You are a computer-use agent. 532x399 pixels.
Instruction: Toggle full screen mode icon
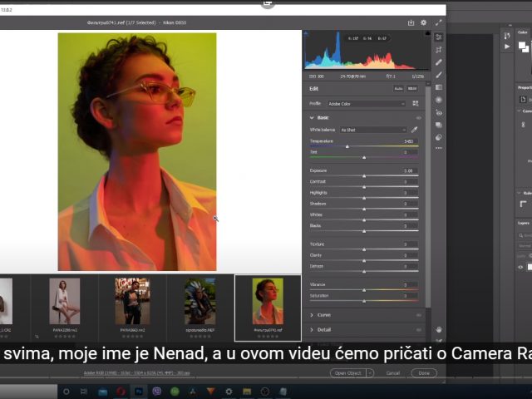439,22
